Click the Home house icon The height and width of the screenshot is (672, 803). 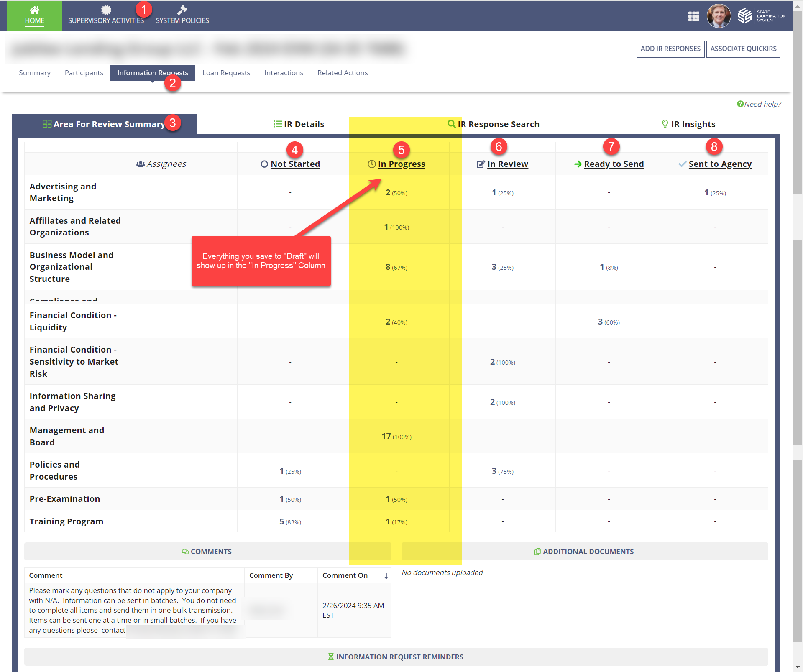[34, 10]
